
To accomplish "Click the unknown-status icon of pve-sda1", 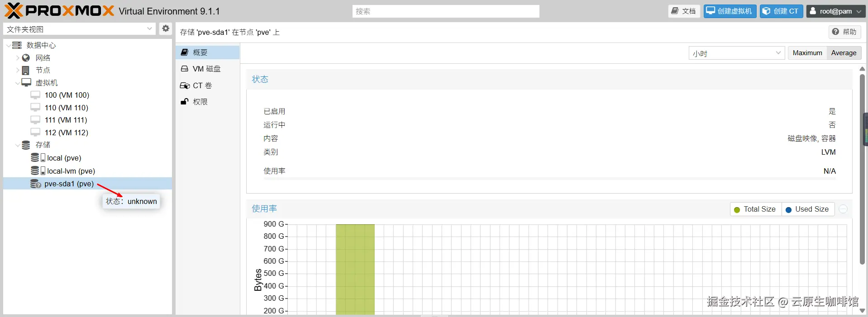I will point(35,184).
